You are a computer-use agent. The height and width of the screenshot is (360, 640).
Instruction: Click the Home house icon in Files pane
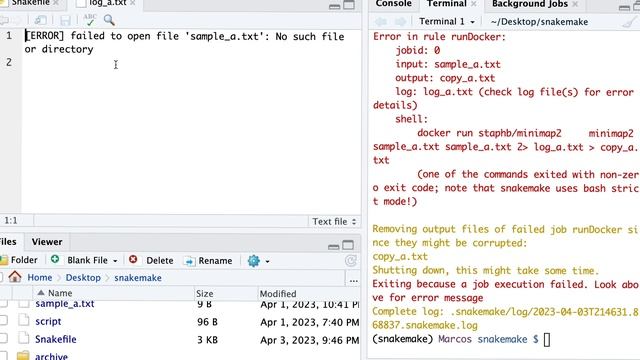coord(15,277)
